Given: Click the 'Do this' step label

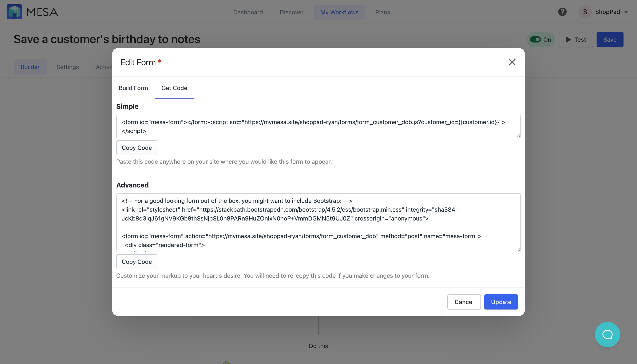Looking at the screenshot, I should [x=318, y=346].
